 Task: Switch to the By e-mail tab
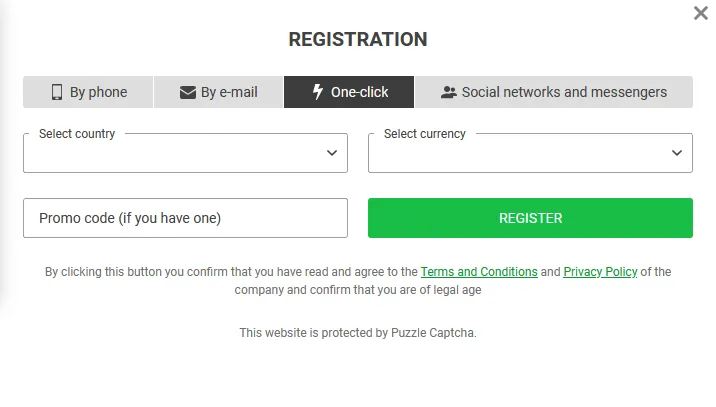pos(219,92)
